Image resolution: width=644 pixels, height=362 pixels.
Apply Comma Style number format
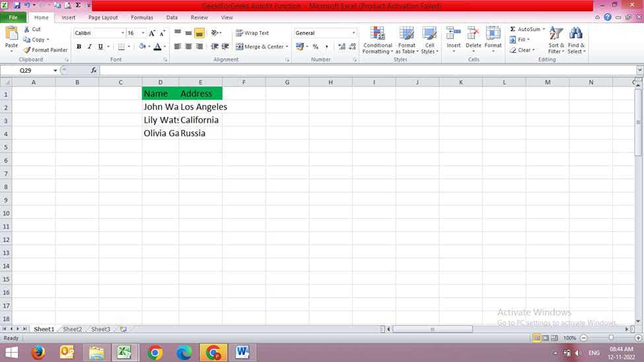tap(326, 47)
